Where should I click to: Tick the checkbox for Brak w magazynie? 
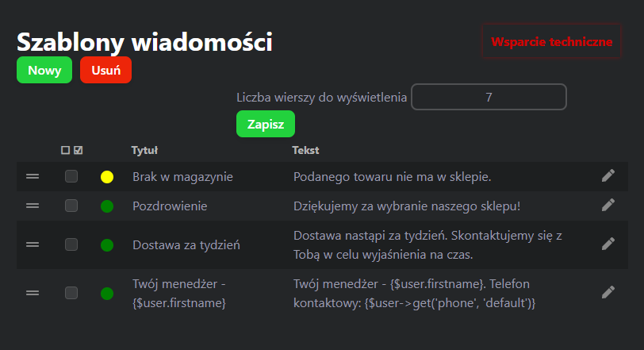tap(71, 176)
